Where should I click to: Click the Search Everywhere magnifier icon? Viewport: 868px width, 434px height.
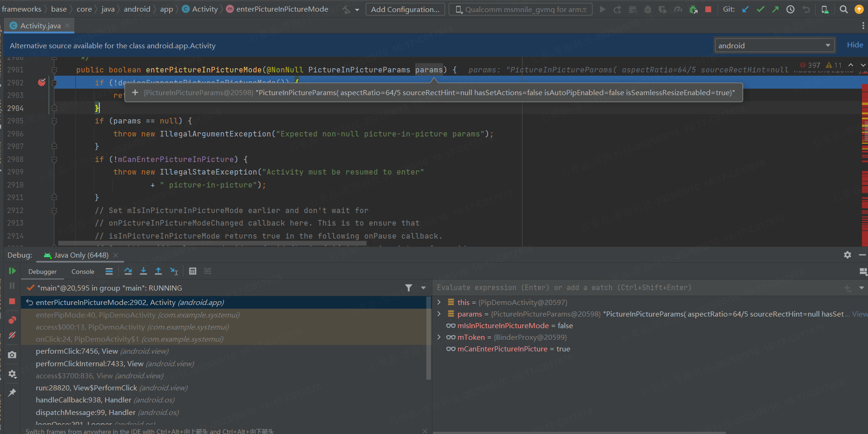tap(844, 9)
